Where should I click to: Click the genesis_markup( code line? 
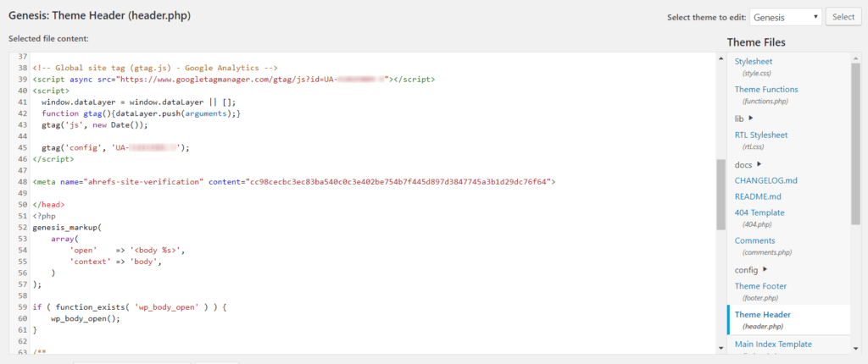68,227
